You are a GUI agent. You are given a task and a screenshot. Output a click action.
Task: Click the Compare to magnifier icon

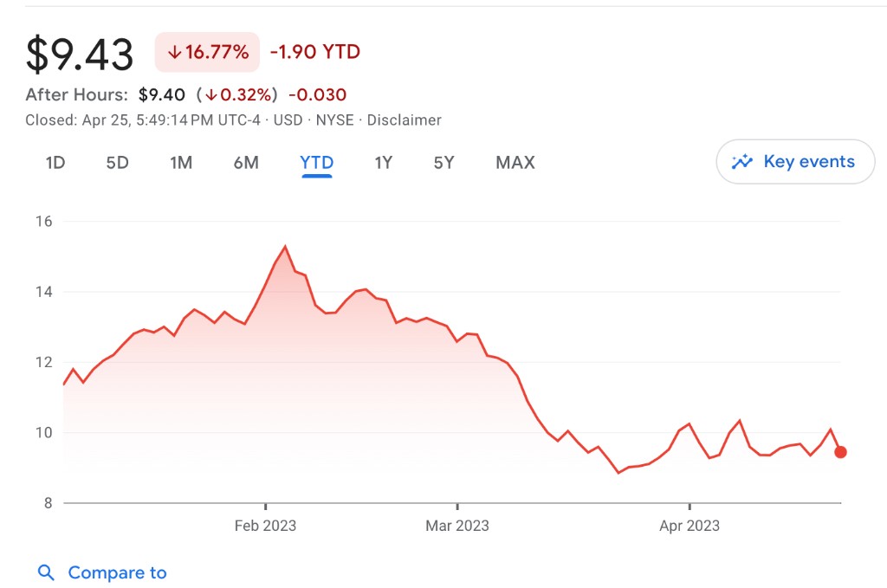pos(46,572)
